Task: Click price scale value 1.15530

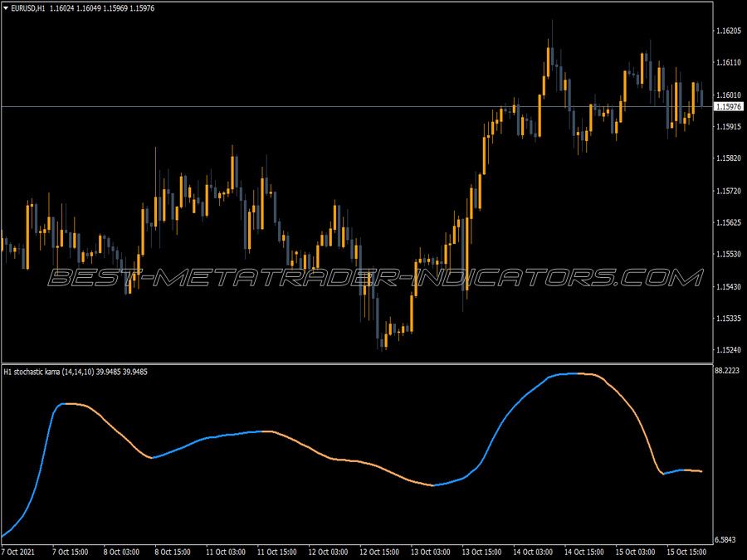Action: coord(729,255)
